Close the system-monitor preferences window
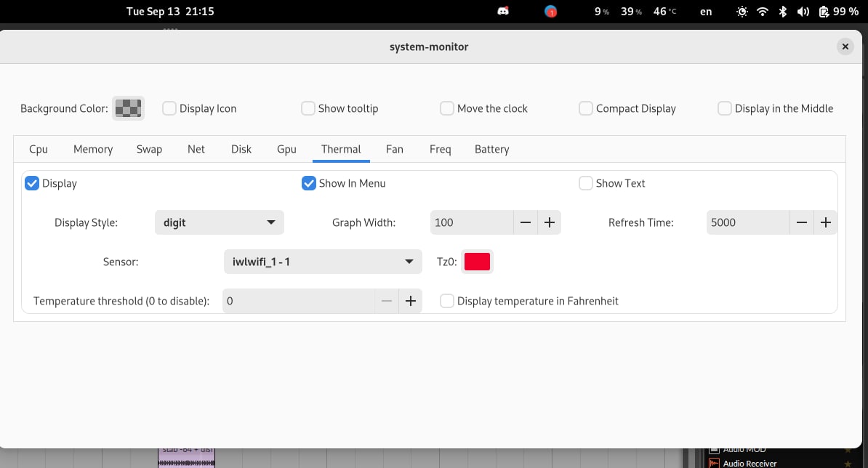Image resolution: width=868 pixels, height=468 pixels. pyautogui.click(x=845, y=47)
